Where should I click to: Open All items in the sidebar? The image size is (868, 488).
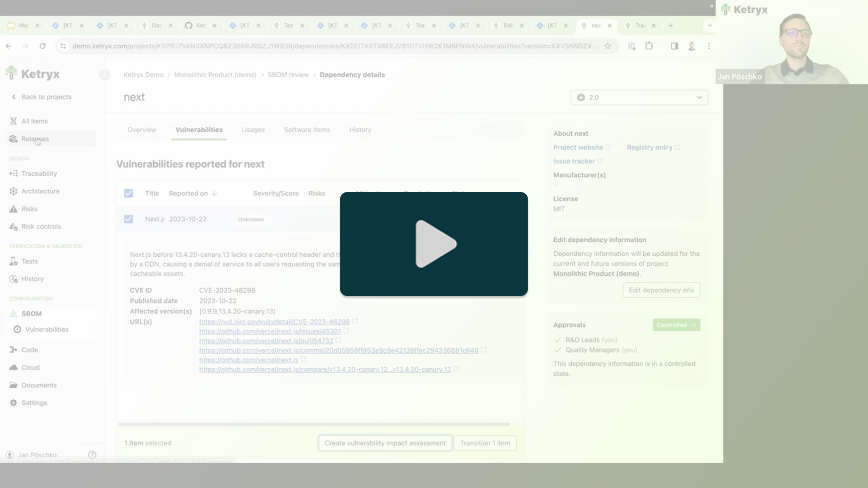(34, 121)
